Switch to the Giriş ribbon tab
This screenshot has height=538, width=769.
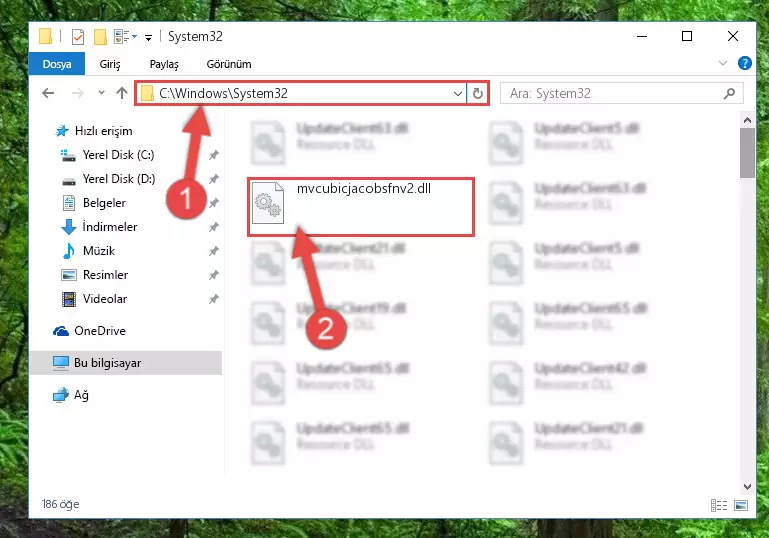pyautogui.click(x=110, y=64)
